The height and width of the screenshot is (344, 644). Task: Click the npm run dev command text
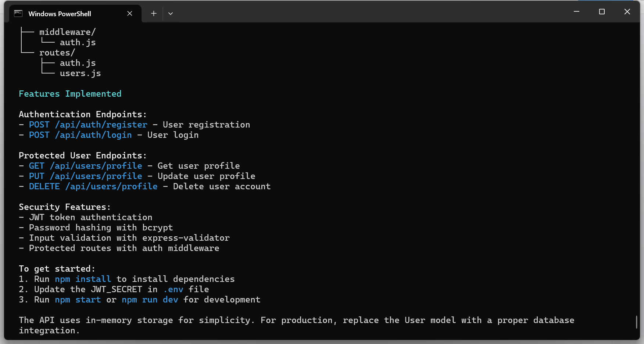click(x=150, y=300)
